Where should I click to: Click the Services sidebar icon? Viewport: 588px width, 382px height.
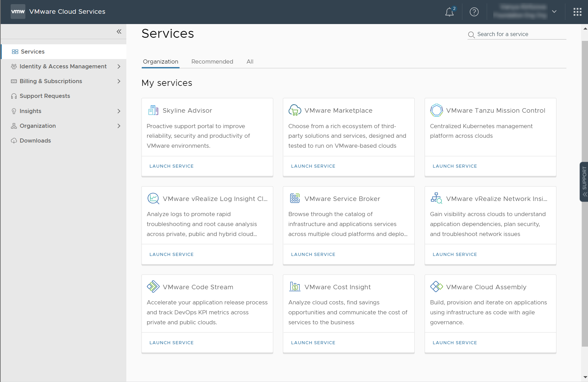coord(15,52)
